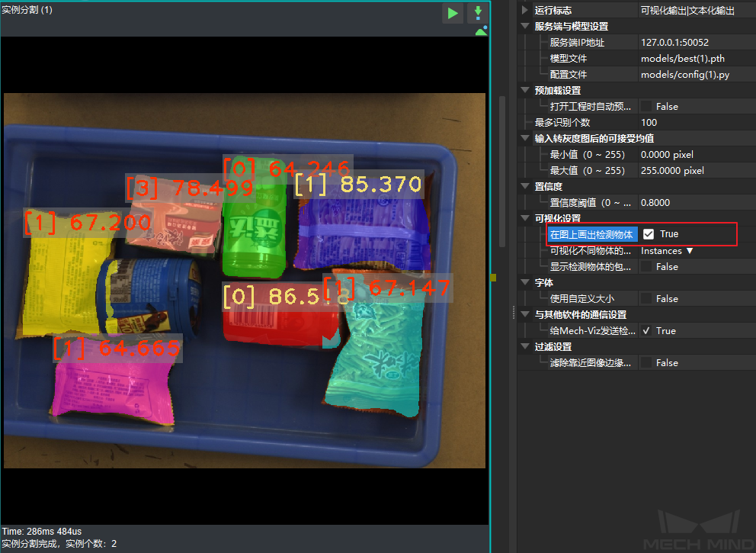This screenshot has height=553, width=756.
Task: Click the [3] 78.499 detection label
Action: coord(190,187)
